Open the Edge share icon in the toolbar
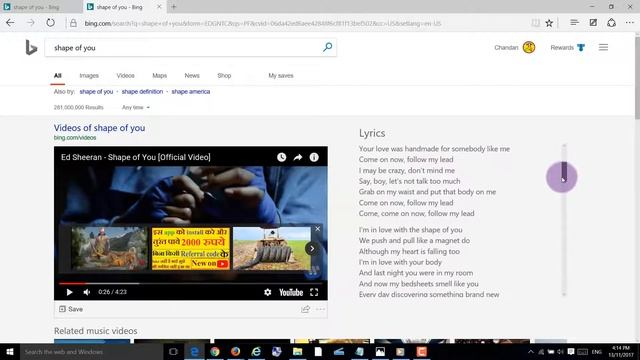 click(611, 23)
